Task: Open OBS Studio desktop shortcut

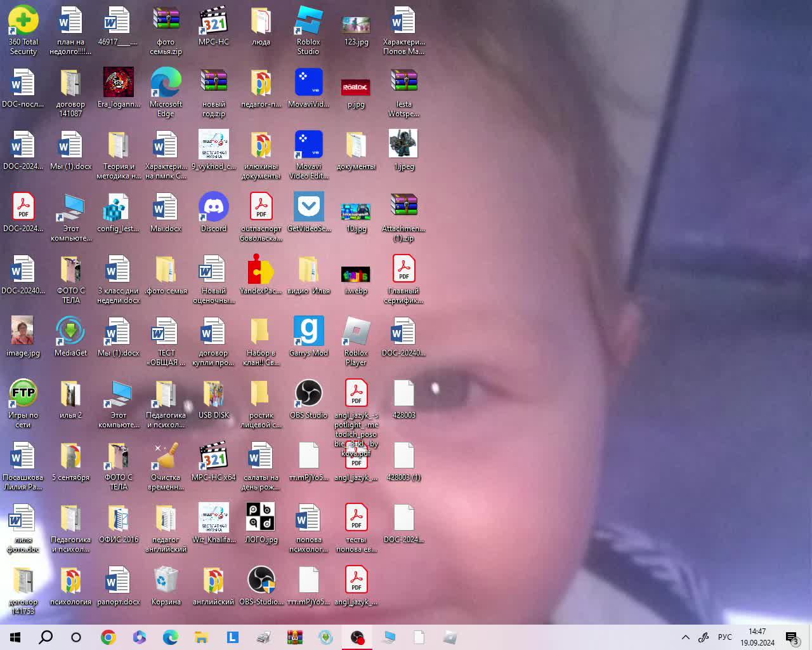Action: [308, 399]
